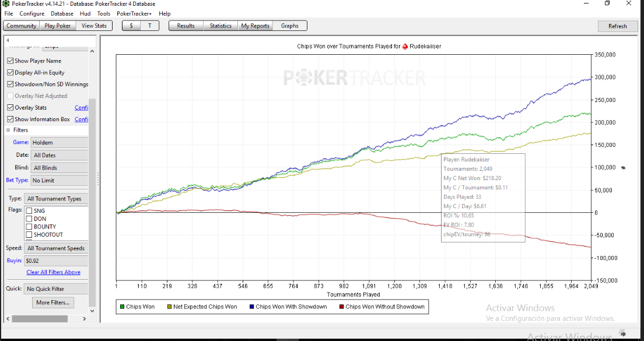Viewport: 644px width, 341px height.
Task: Click the yellow Net Expected Chips Won swatch
Action: tap(169, 307)
